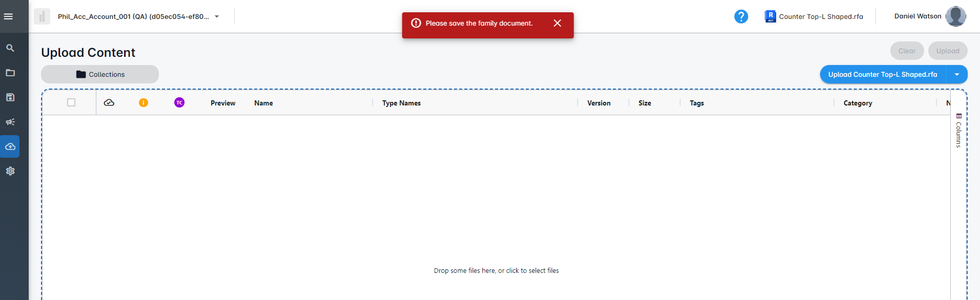Click the Collections button
Image resolution: width=980 pixels, height=300 pixels.
coord(100,74)
